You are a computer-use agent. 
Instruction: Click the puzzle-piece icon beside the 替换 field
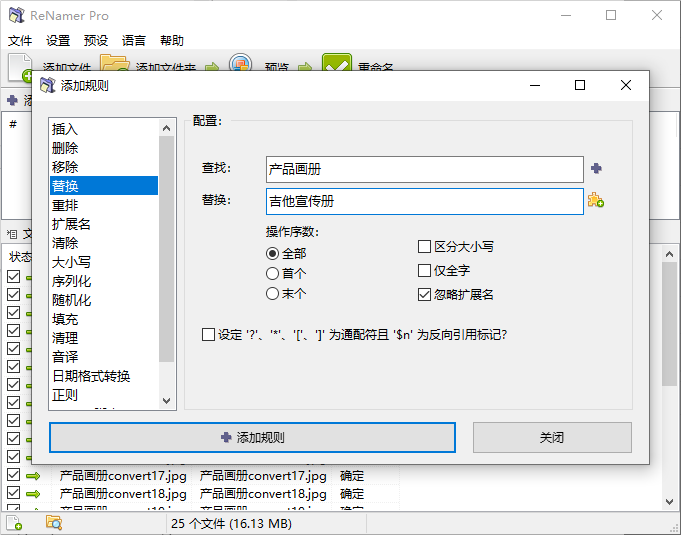(595, 200)
